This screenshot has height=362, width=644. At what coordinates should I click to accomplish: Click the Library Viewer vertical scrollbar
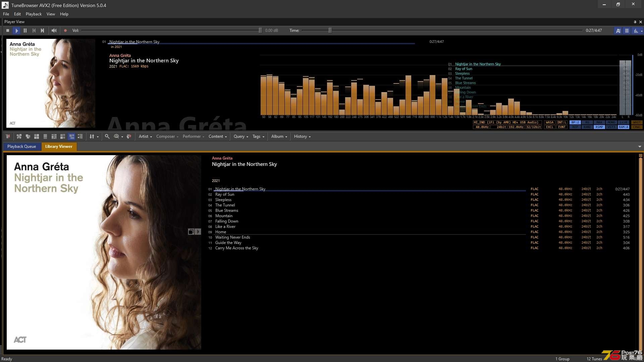point(640,253)
